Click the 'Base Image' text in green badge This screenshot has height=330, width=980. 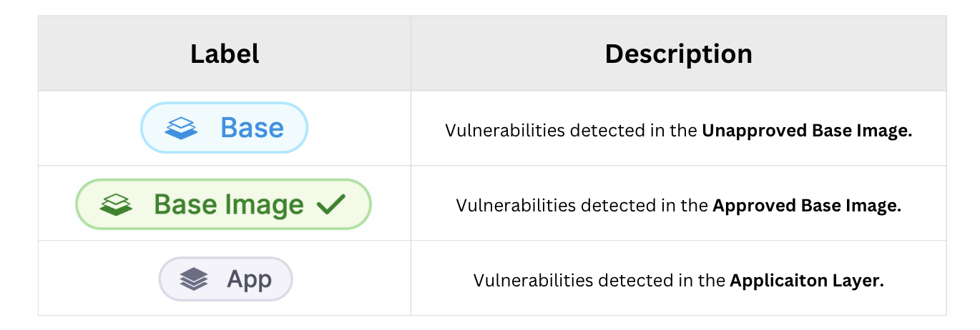pyautogui.click(x=229, y=205)
